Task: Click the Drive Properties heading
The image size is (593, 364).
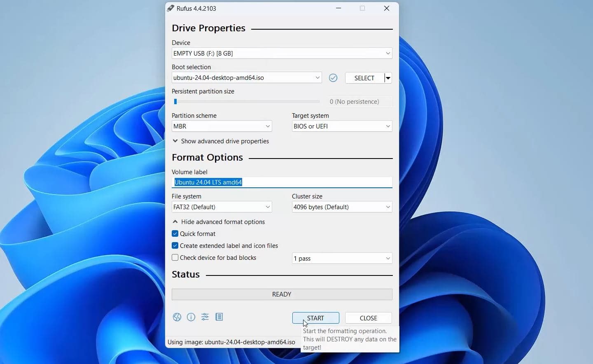Action: [x=209, y=28]
